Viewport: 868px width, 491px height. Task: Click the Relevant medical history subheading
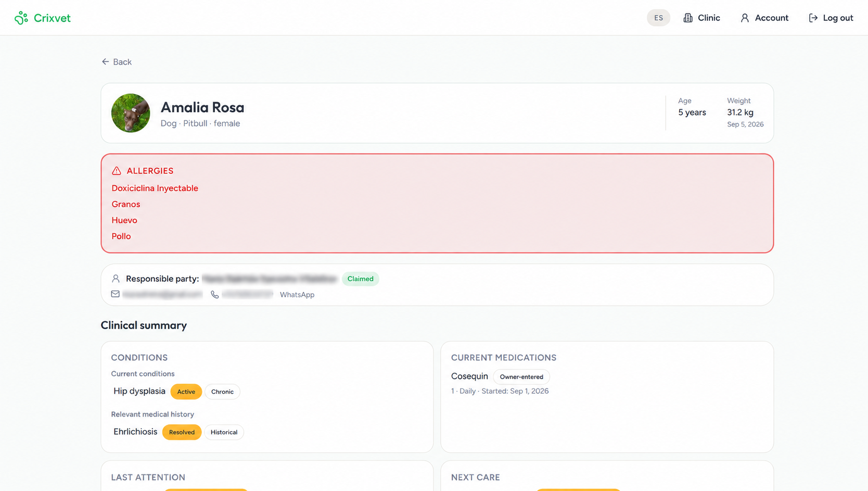pos(152,414)
